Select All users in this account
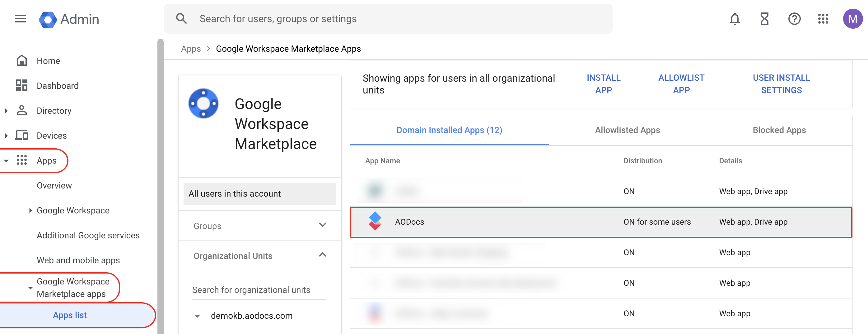Image resolution: width=868 pixels, height=334 pixels. tap(259, 194)
